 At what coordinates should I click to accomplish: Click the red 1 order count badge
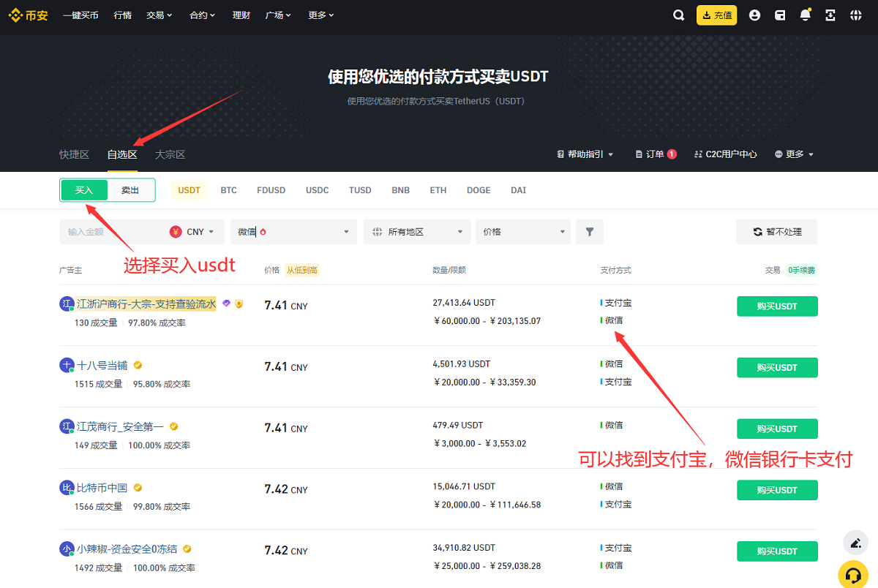click(x=672, y=154)
